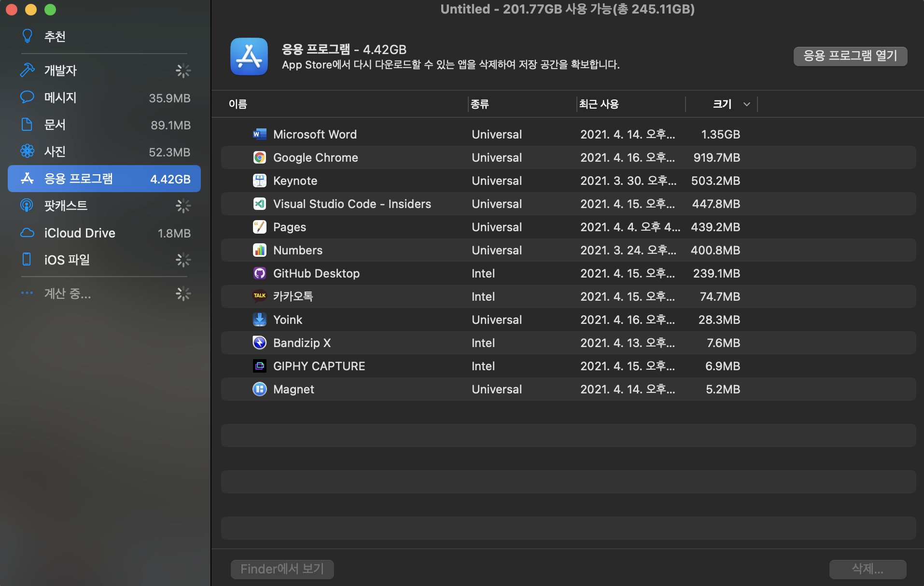Select the 문서 sidebar label
Image resolution: width=924 pixels, height=586 pixels.
tap(55, 125)
